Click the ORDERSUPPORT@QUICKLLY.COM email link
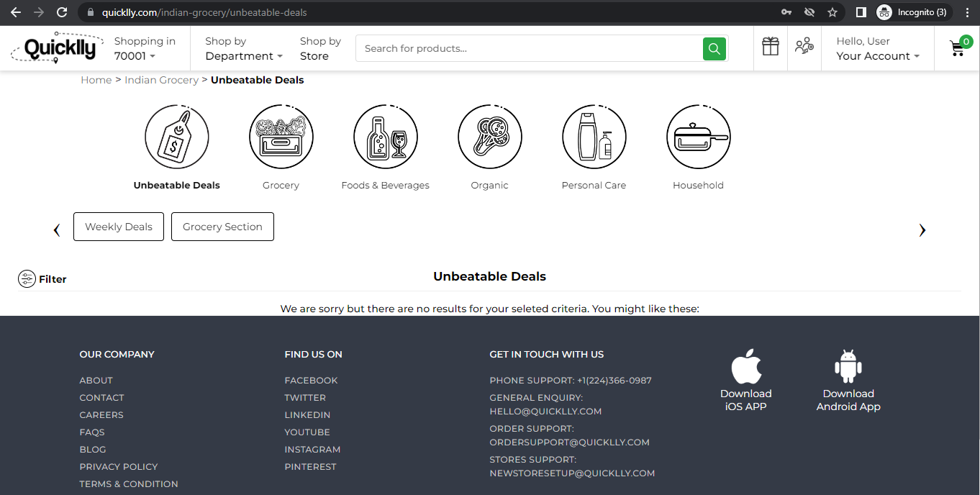 coord(570,442)
